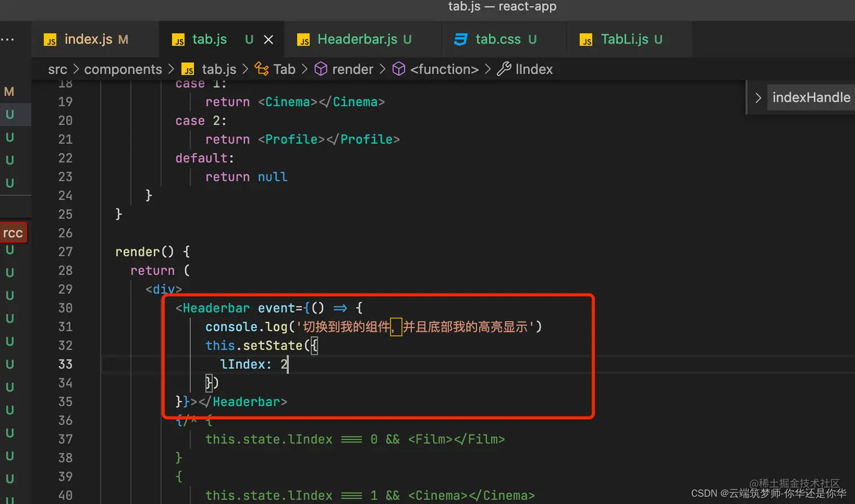Viewport: 855px width, 504px height.
Task: Click the components breadcrumb segment
Action: (x=123, y=69)
